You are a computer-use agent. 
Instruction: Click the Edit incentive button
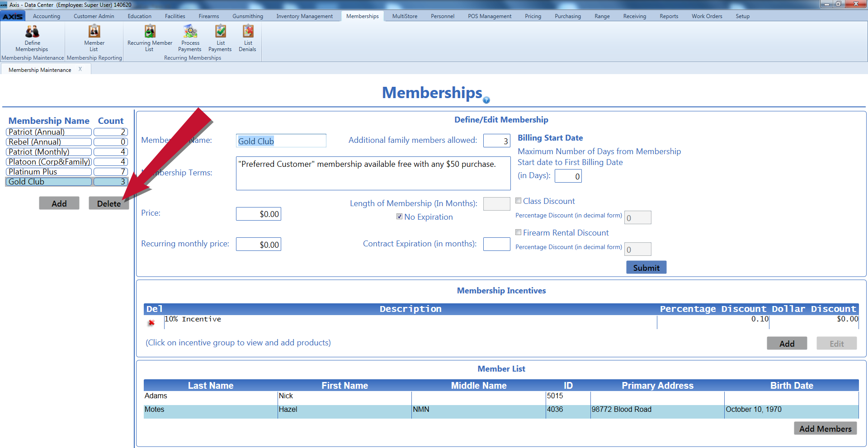pyautogui.click(x=836, y=344)
